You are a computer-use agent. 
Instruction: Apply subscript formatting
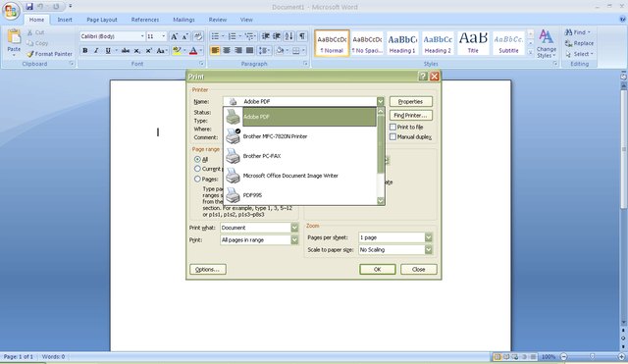pyautogui.click(x=137, y=50)
